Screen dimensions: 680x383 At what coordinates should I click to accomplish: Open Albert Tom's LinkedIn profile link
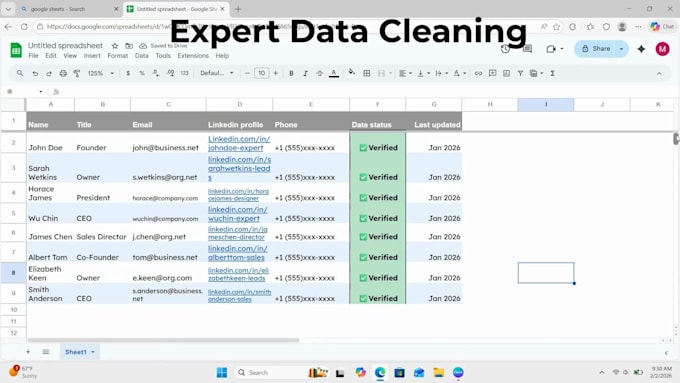(238, 253)
